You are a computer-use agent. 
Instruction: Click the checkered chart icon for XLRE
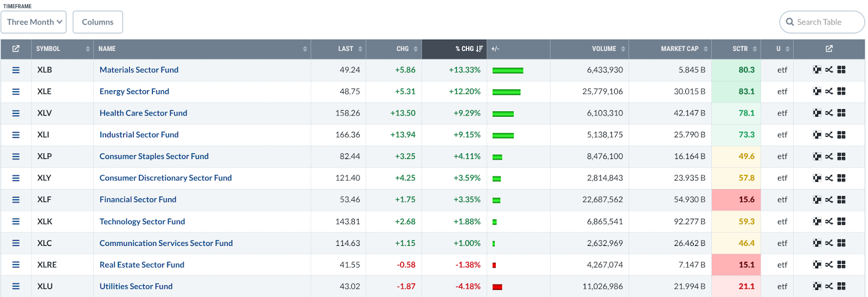817,264
